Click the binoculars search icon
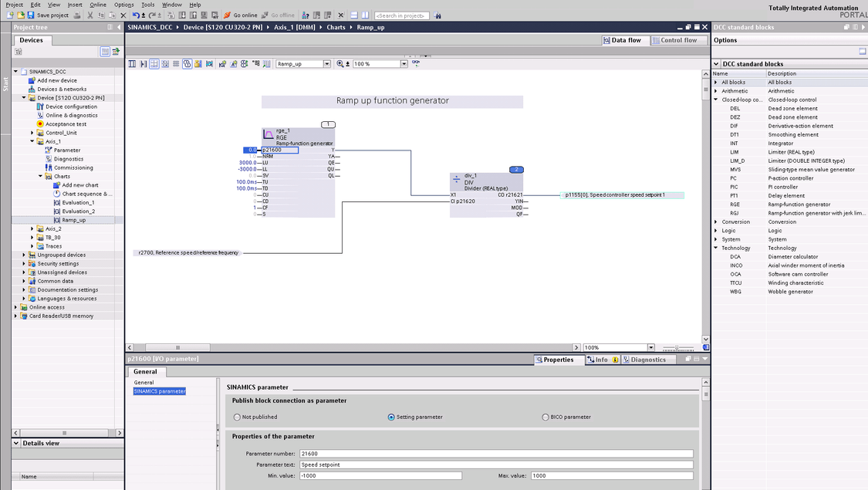 (438, 15)
